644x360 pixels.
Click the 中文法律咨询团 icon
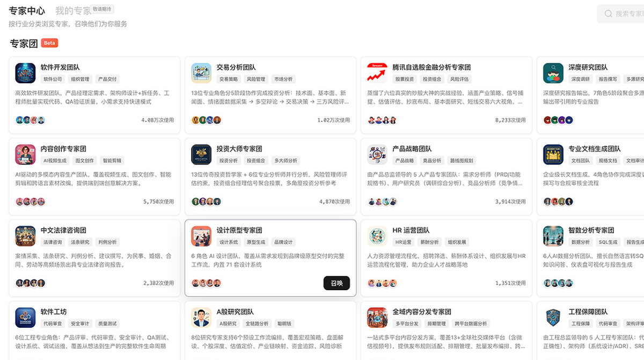click(x=25, y=236)
